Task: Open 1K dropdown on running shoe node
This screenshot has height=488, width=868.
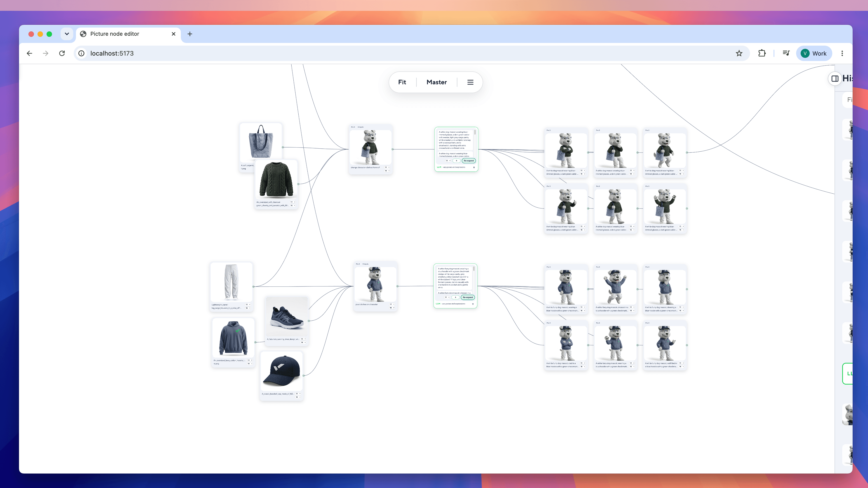Action: coord(303,343)
